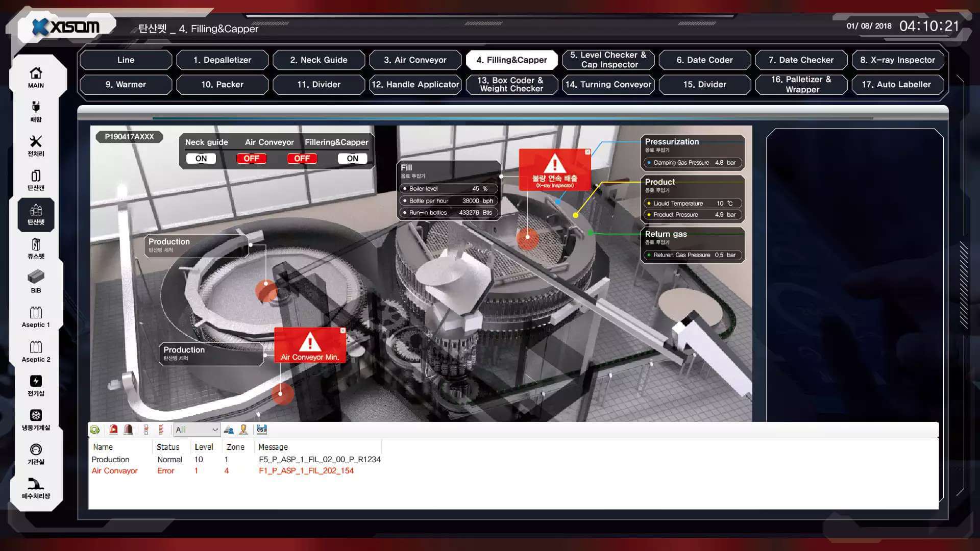Switch to the 1. Depalletizer tab
The width and height of the screenshot is (980, 551).
[222, 60]
